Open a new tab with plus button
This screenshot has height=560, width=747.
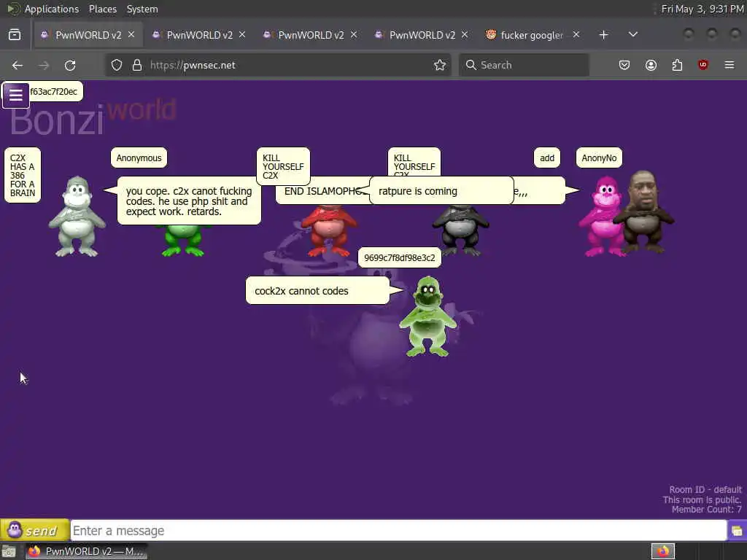click(x=603, y=35)
